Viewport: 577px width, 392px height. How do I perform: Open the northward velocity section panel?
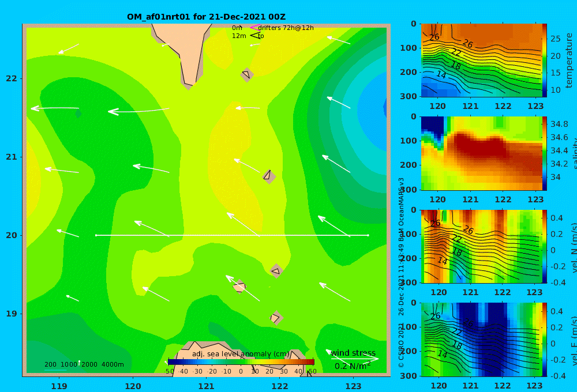[482, 246]
